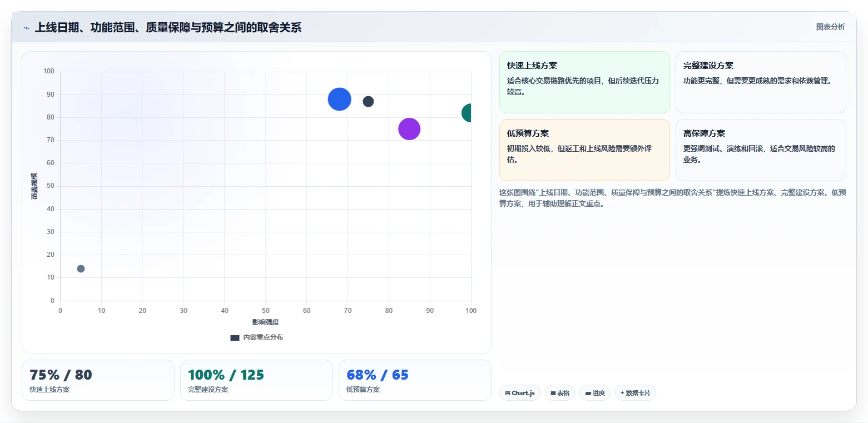Viewport: 868px width, 423px height.
Task: Click the 75% / 80 stat card
Action: click(98, 380)
